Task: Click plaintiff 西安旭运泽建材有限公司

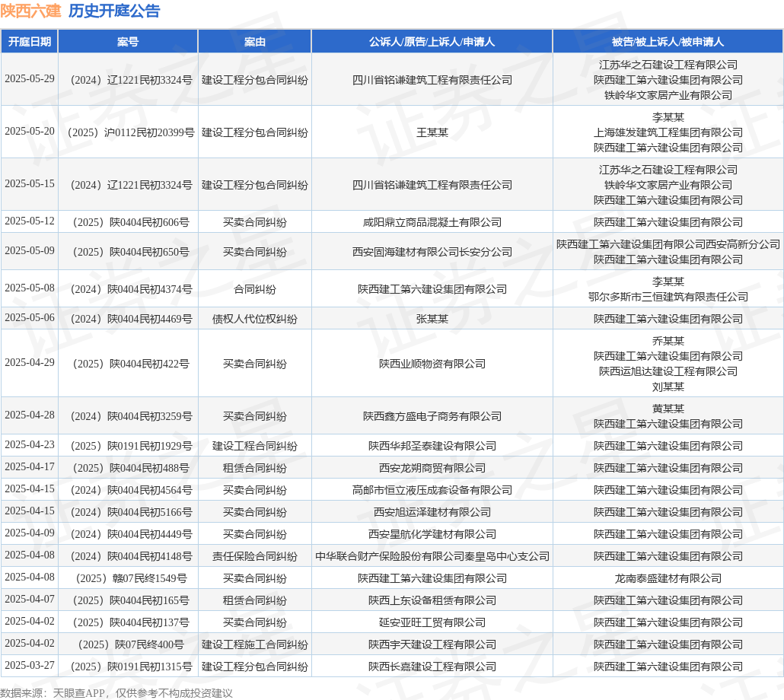Action: point(432,512)
